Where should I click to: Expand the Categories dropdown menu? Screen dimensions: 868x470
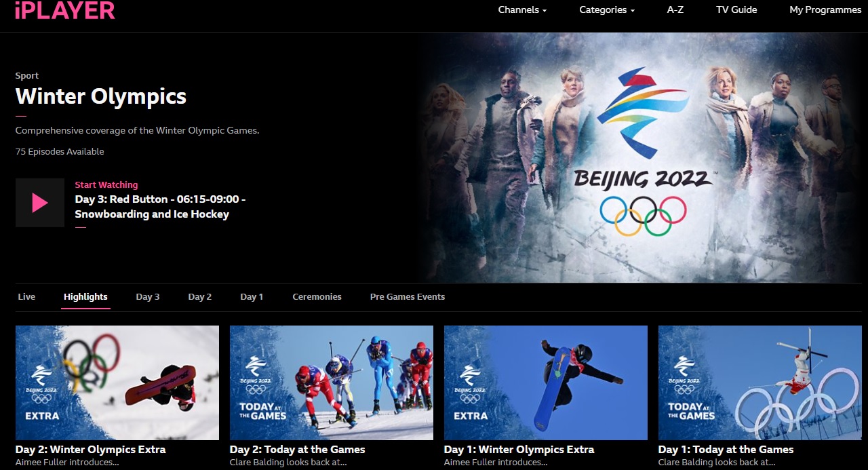607,9
